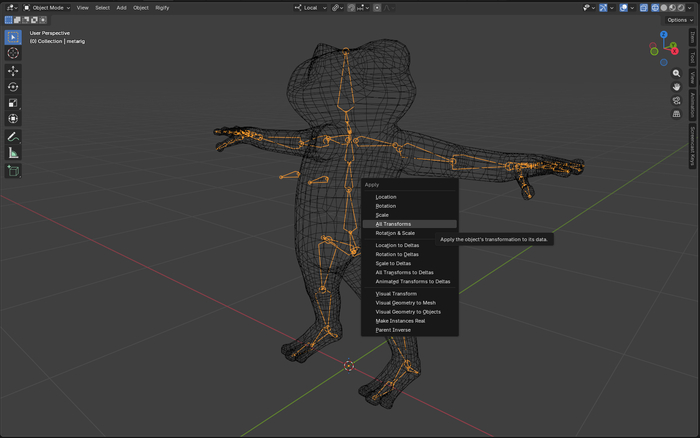The height and width of the screenshot is (438, 700).
Task: Activate the Rotate tool
Action: click(13, 87)
